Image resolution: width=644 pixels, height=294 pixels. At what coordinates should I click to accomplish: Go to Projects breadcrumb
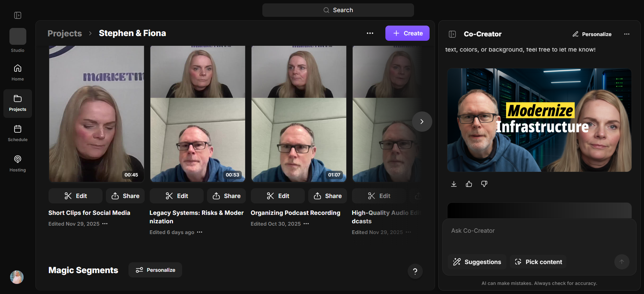[x=65, y=33]
